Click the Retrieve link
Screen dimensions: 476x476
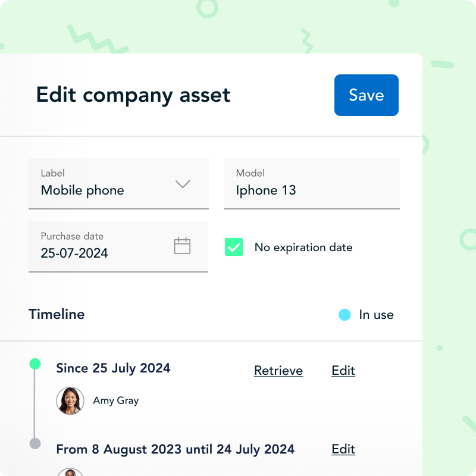tap(278, 371)
